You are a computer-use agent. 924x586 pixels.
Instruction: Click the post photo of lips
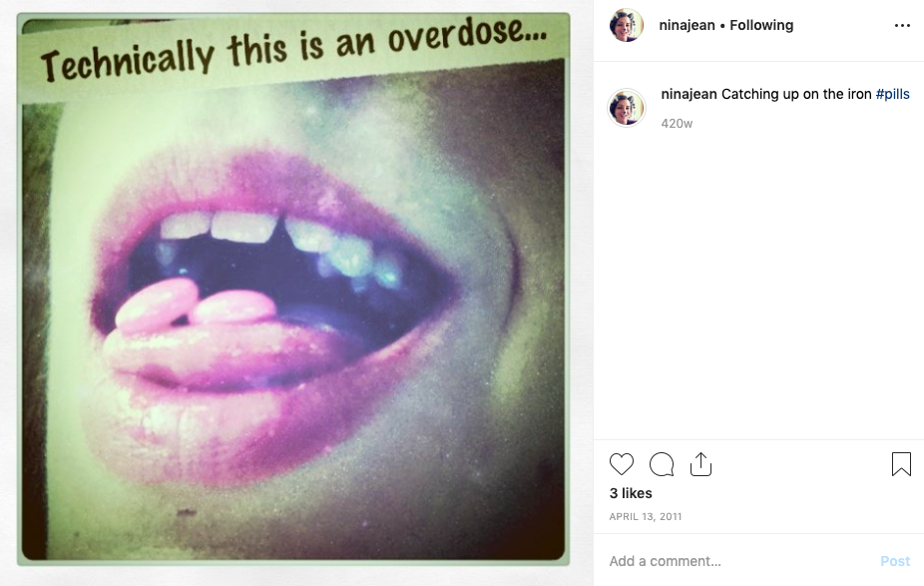(293, 289)
